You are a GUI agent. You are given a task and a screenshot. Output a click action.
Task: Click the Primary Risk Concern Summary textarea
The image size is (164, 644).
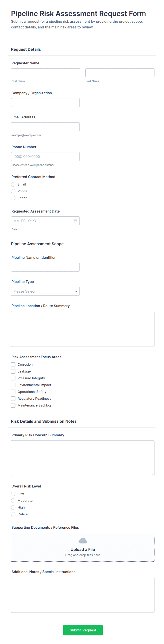tap(83, 458)
